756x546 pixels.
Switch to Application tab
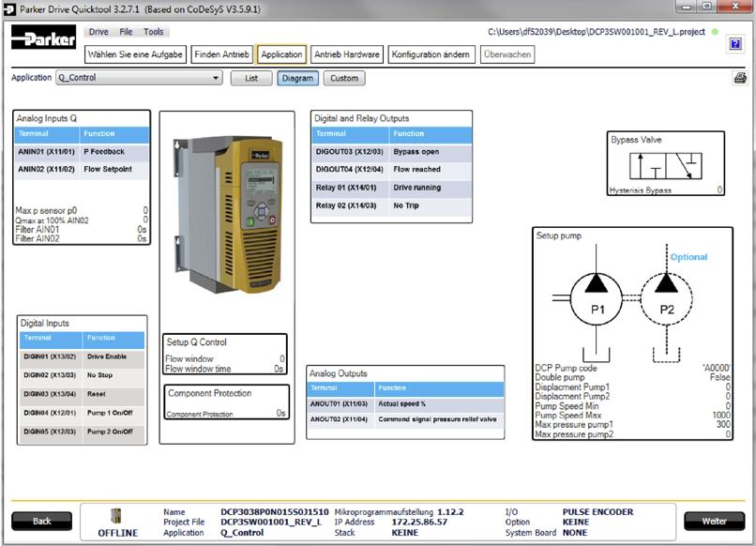[281, 54]
